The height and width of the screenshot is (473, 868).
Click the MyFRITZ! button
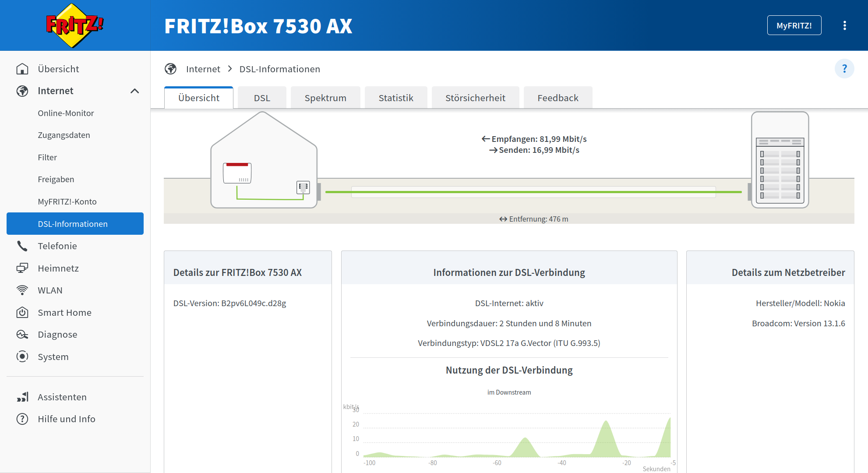[794, 25]
